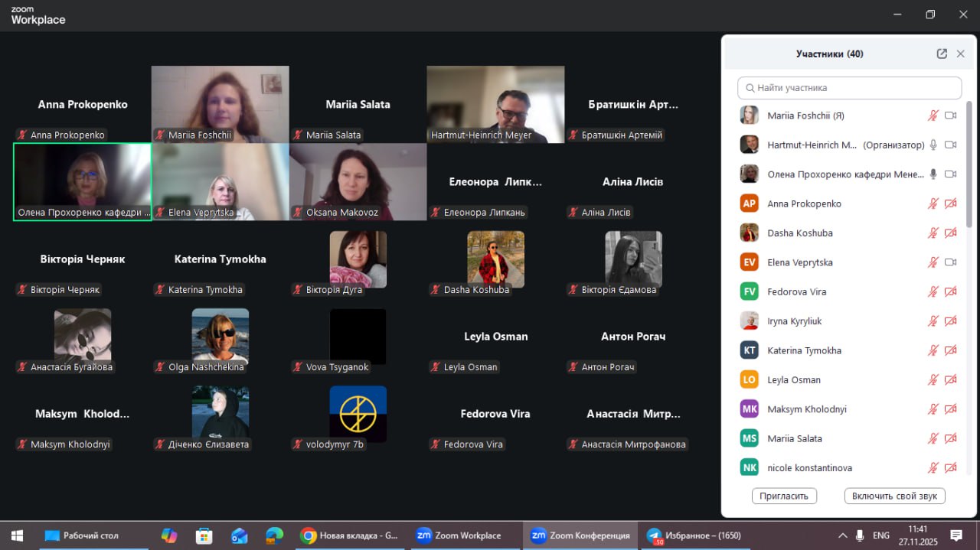980x550 pixels.
Task: Click Katerina Tymokha disabled camera icon in list
Action: coord(951,350)
